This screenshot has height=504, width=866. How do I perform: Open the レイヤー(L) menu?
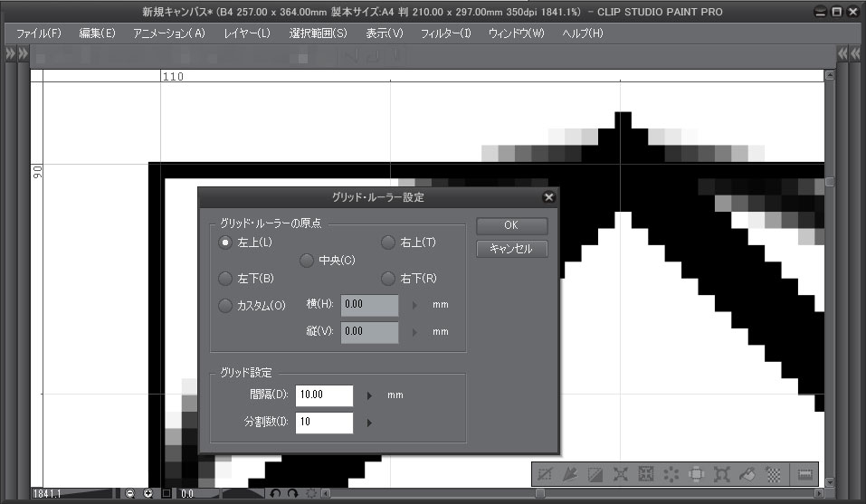[x=246, y=33]
